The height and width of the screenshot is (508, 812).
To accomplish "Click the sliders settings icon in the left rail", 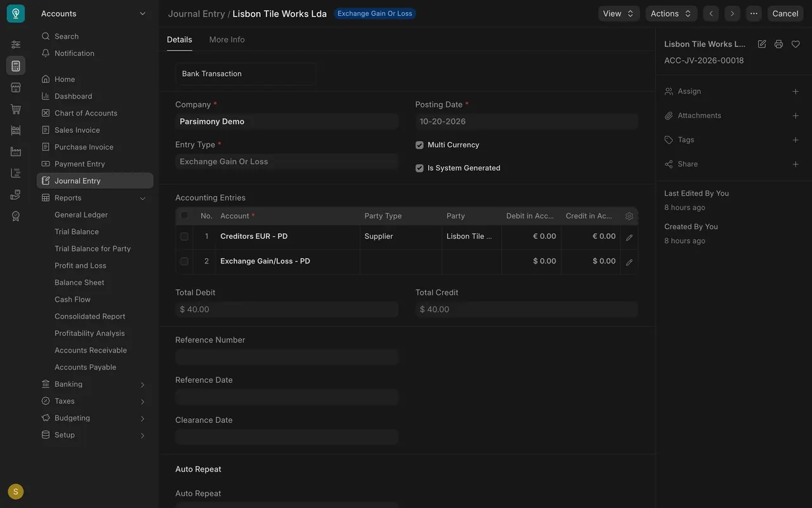I will (x=16, y=44).
